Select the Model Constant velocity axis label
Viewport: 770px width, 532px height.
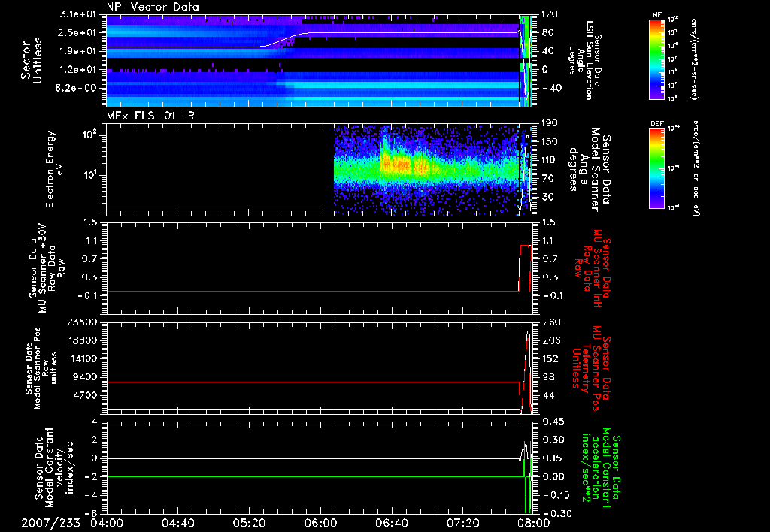click(x=54, y=467)
